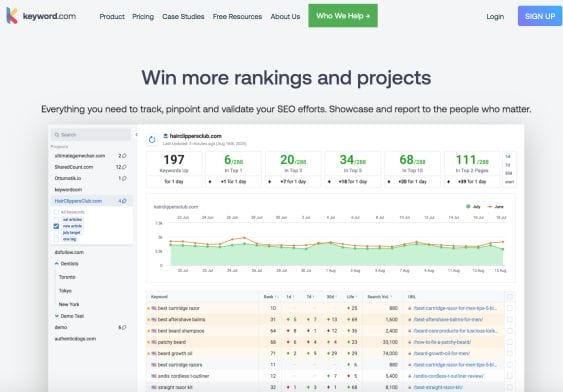Click the SIGN UP button
Viewport: 563px width, 392px height.
[x=540, y=16]
